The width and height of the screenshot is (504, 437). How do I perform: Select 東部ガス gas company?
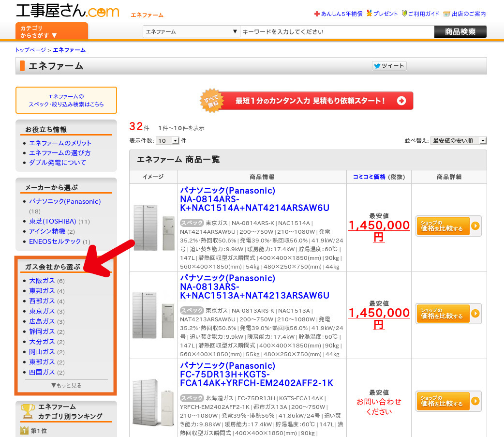[42, 362]
